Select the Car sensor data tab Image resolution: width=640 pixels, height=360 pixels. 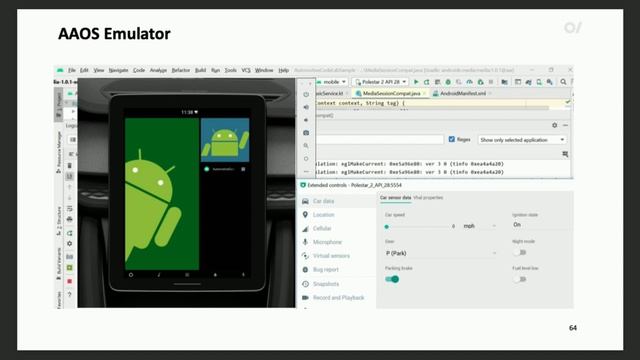click(x=396, y=198)
